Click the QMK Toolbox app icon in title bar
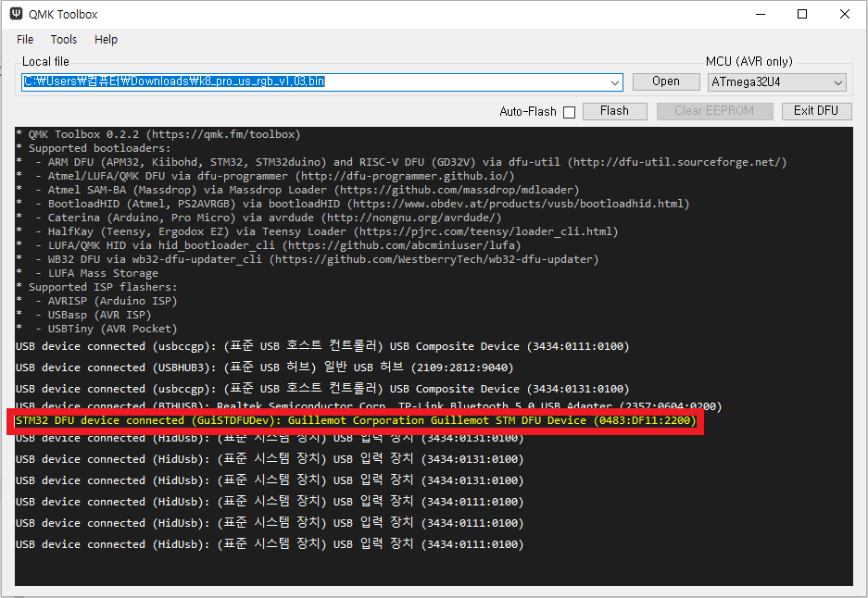Screen dimensions: 868x598 pos(17,14)
